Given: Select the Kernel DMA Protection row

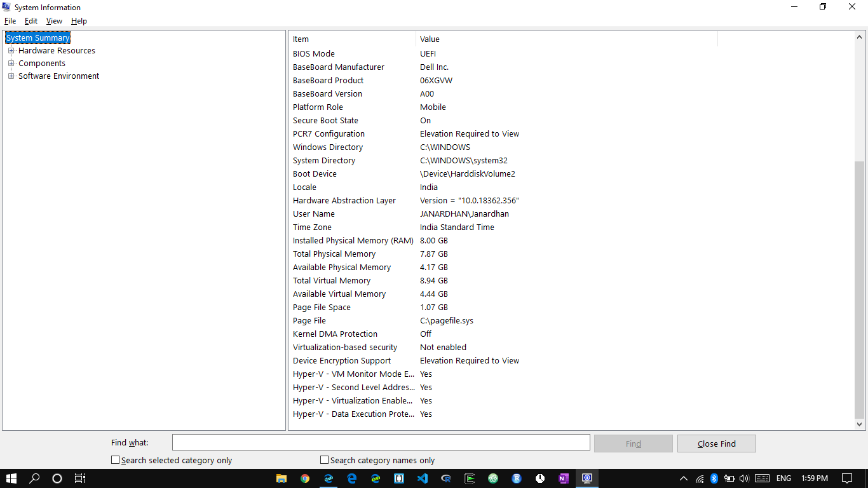Looking at the screenshot, I should click(x=503, y=334).
